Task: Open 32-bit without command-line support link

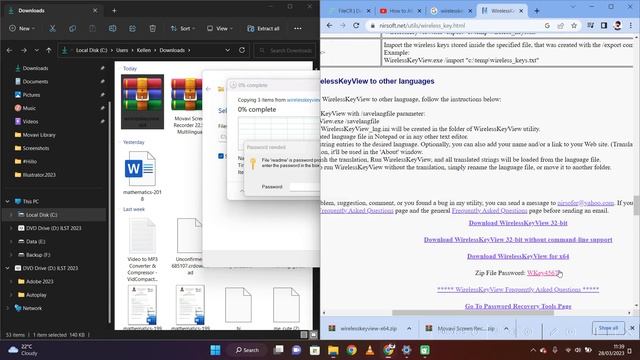Action: pyautogui.click(x=518, y=240)
